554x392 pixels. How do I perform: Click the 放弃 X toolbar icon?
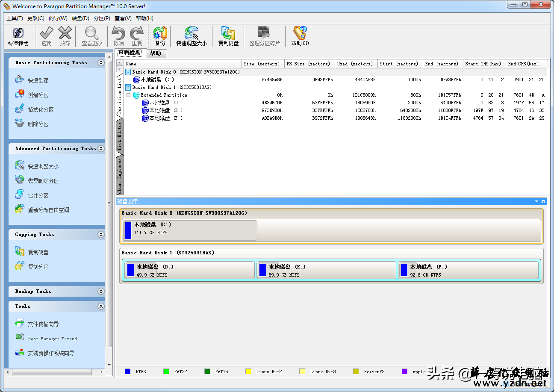pyautogui.click(x=65, y=33)
